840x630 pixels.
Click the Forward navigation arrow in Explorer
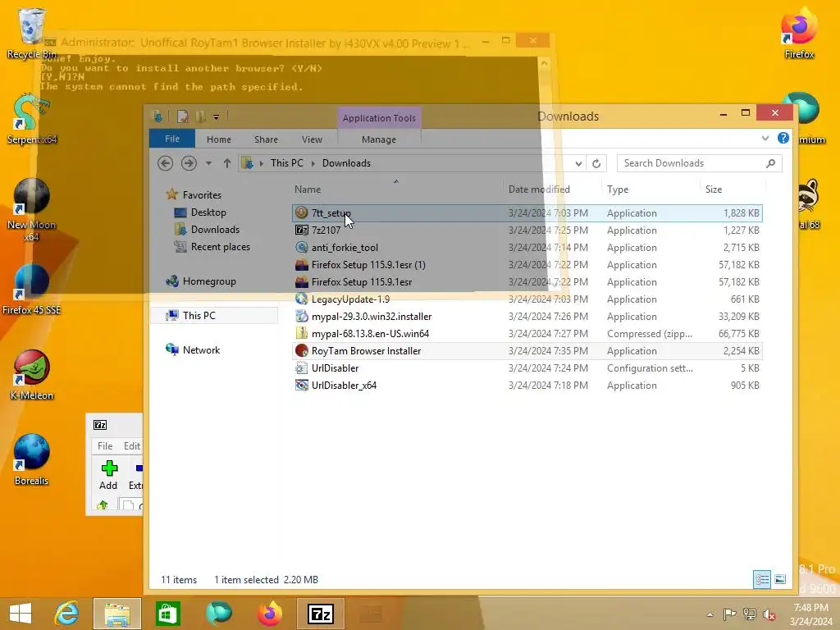189,163
